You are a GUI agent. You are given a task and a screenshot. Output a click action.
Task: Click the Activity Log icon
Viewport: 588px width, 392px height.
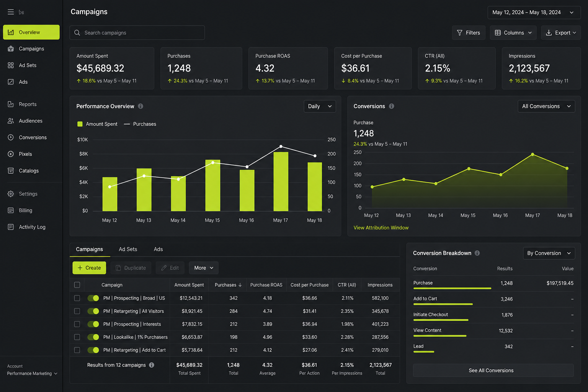tap(11, 227)
